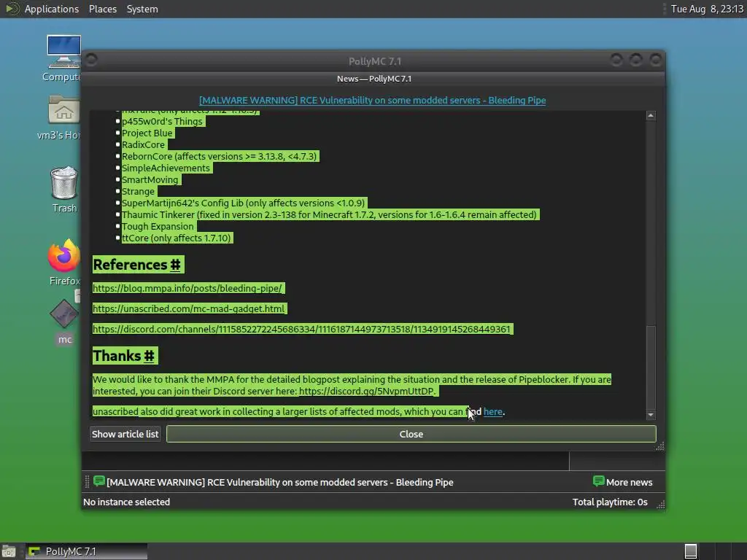Screen dimensions: 747x560
Task: Switch to PollyMC 7.1 taskbar entry
Action: tap(86, 551)
